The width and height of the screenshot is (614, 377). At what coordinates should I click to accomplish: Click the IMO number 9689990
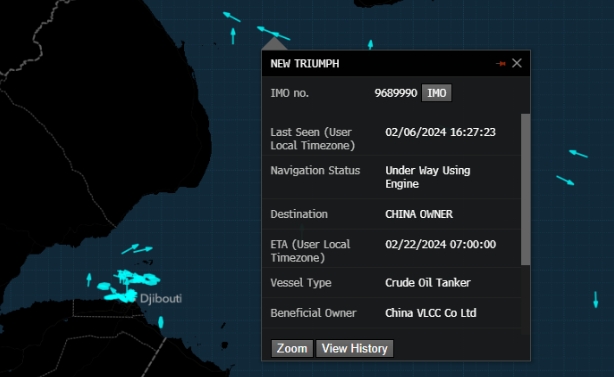coord(395,93)
